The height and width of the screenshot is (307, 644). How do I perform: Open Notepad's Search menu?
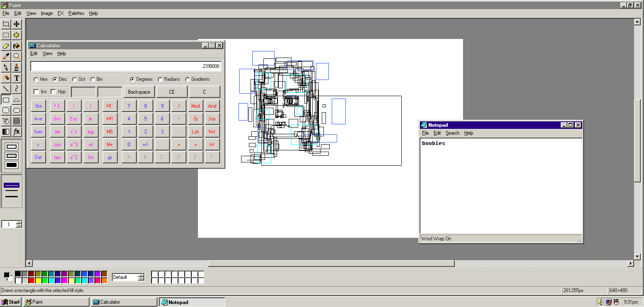click(x=452, y=133)
